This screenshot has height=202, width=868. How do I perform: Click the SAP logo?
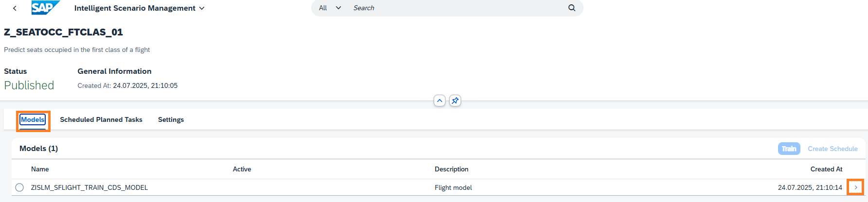(45, 8)
